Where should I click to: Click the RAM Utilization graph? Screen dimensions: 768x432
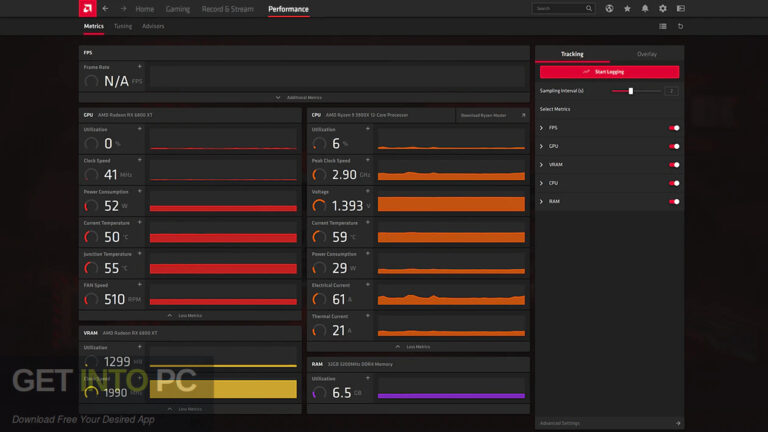(451, 388)
